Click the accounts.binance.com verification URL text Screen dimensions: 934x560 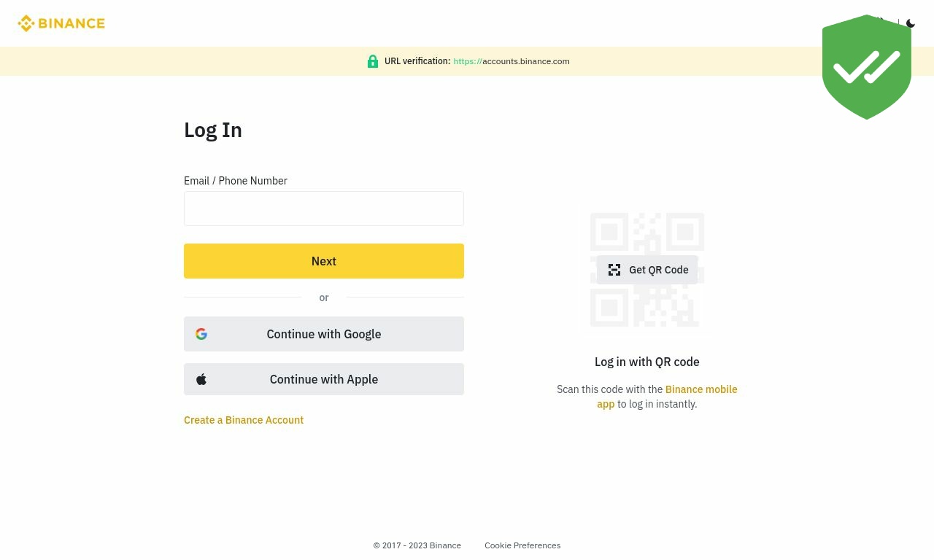click(512, 61)
